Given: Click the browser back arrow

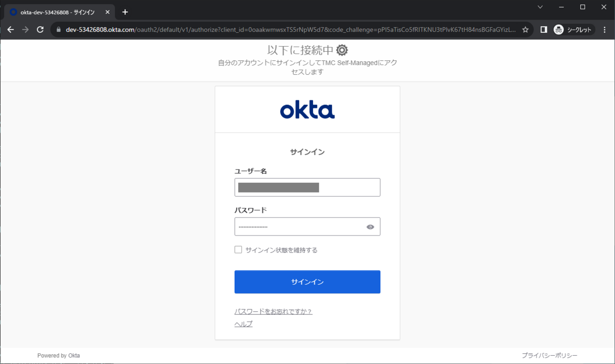Looking at the screenshot, I should 11,30.
